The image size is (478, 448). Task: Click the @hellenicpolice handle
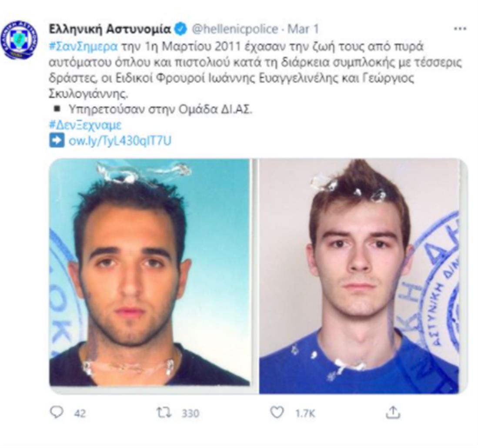pos(235,29)
